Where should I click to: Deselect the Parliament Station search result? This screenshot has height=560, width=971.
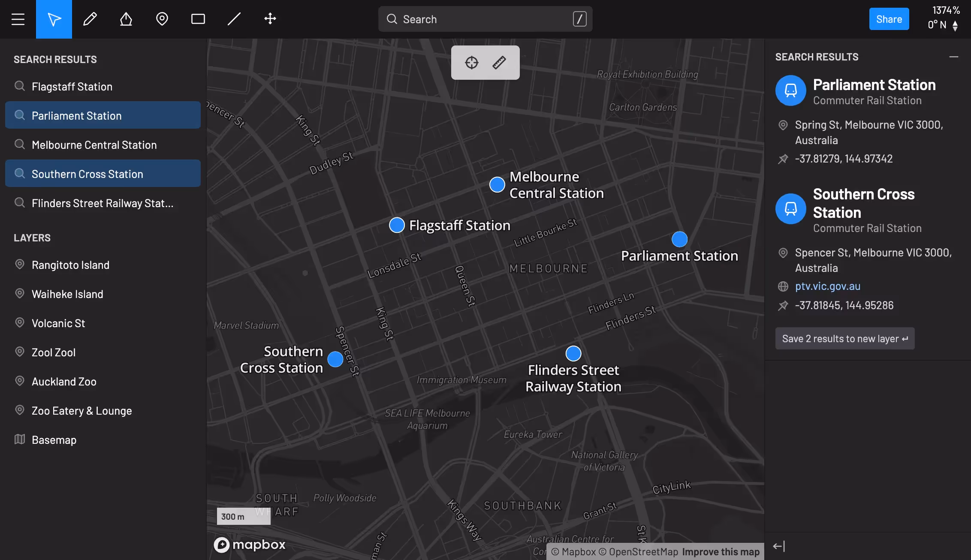tap(103, 115)
